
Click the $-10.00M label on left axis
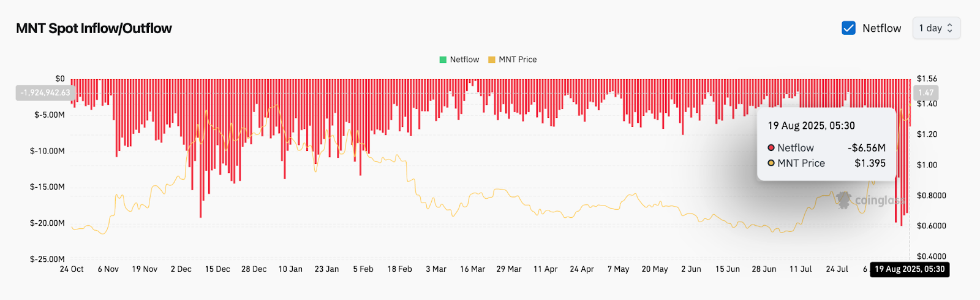[x=47, y=151]
